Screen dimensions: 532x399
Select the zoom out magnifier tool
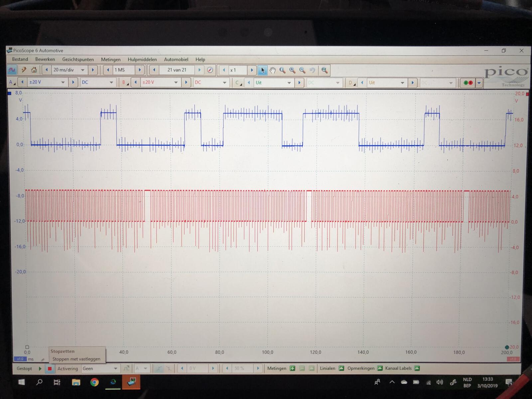(x=303, y=70)
